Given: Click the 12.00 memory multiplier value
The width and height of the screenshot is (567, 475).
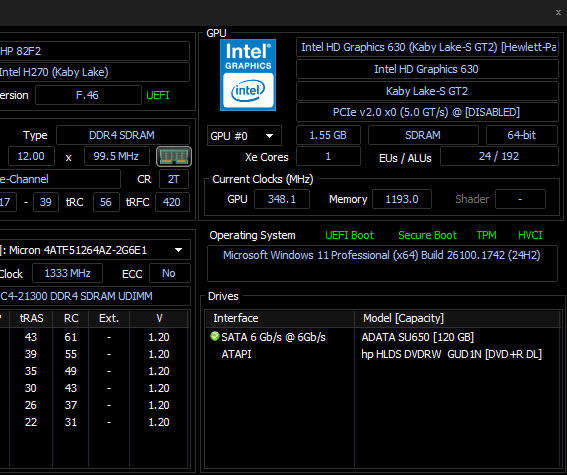Looking at the screenshot, I should (x=31, y=156).
